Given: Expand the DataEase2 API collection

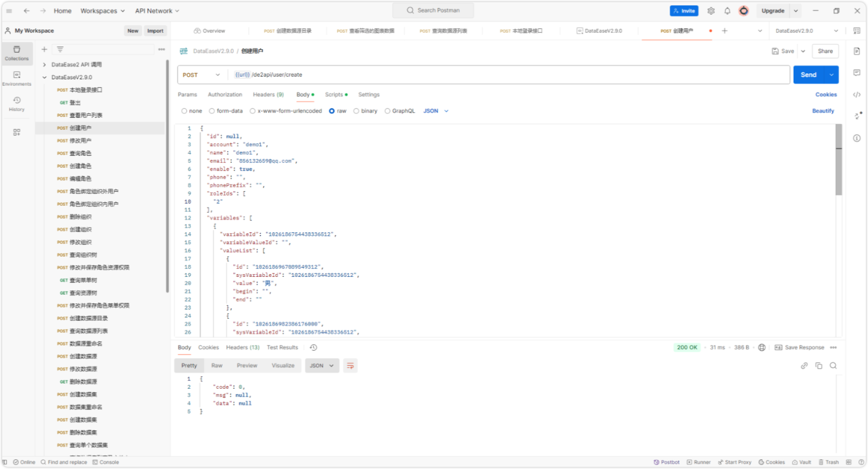Looking at the screenshot, I should pyautogui.click(x=44, y=65).
